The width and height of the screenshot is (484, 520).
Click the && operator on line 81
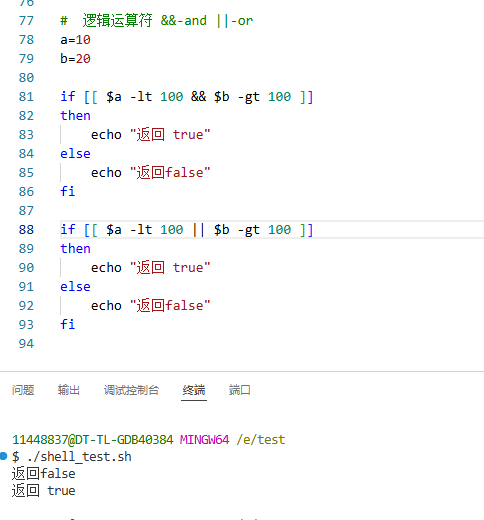[198, 97]
